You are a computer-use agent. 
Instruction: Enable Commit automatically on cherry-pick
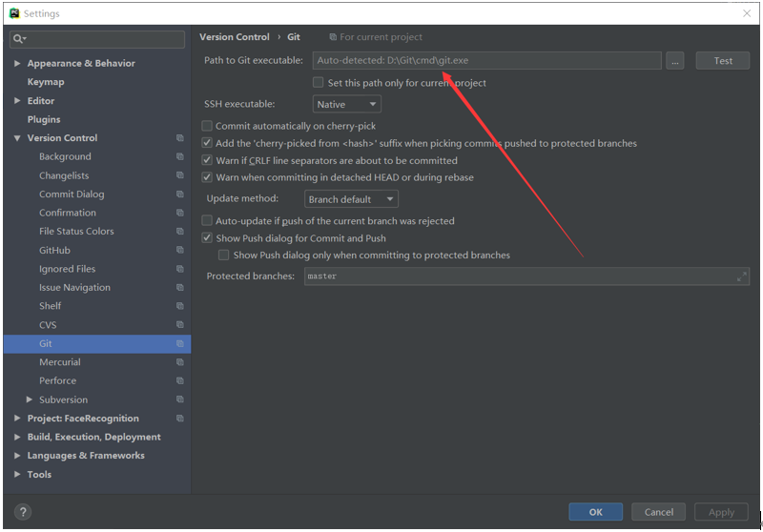click(x=207, y=126)
